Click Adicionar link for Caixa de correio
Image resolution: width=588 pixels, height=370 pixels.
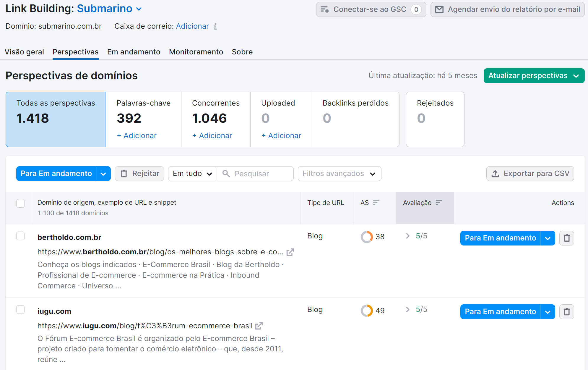pyautogui.click(x=192, y=26)
